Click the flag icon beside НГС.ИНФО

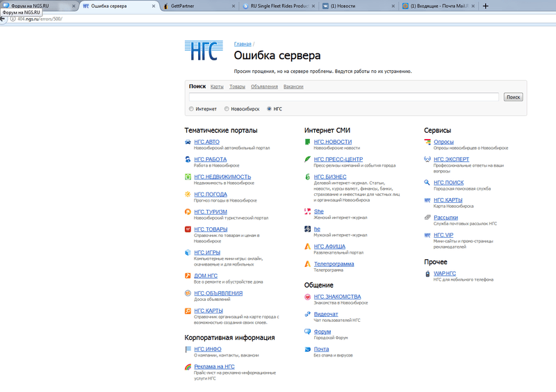[188, 349]
